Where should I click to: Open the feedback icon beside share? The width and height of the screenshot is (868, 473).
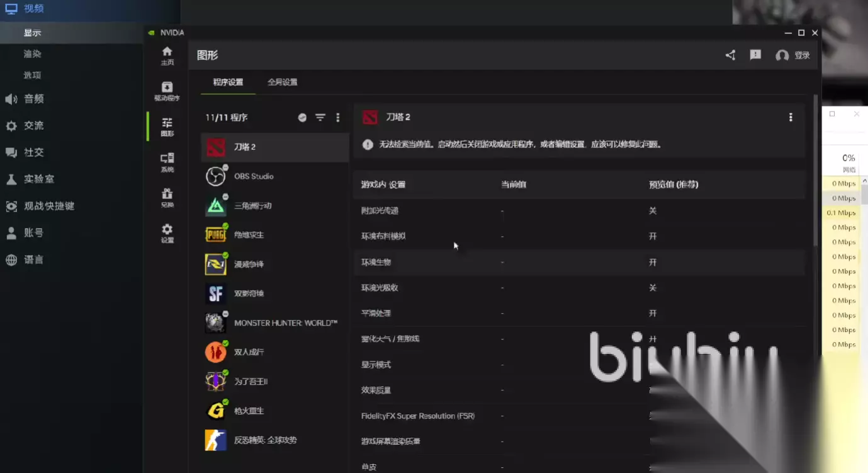755,55
